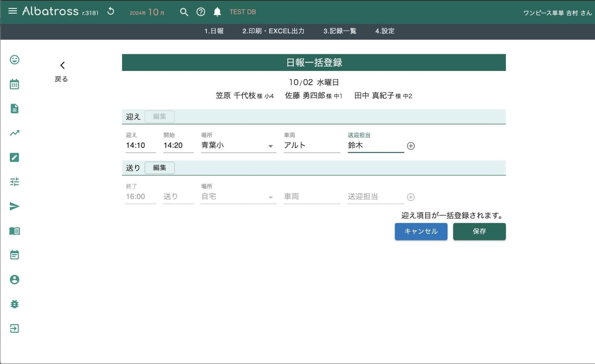Click the name 田中 真紀子
Image resolution: width=595 pixels, height=364 pixels.
pos(374,95)
